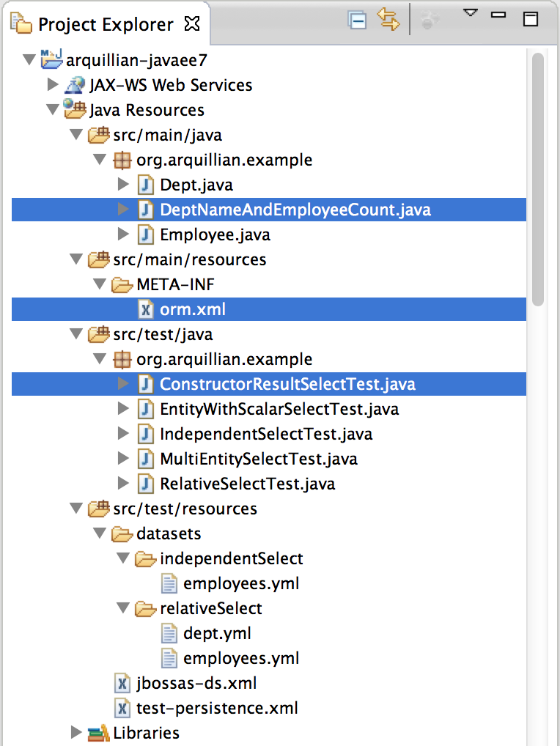Select orm.xml under META-INF

tap(192, 309)
